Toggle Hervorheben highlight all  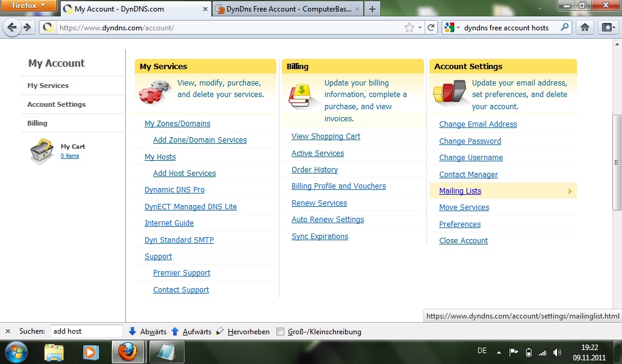click(x=242, y=331)
